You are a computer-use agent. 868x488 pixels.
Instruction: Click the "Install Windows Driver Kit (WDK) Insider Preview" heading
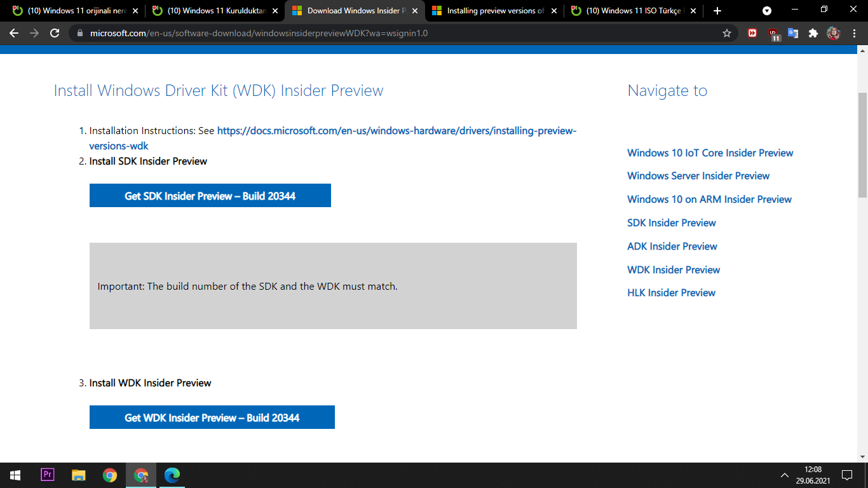click(x=219, y=91)
